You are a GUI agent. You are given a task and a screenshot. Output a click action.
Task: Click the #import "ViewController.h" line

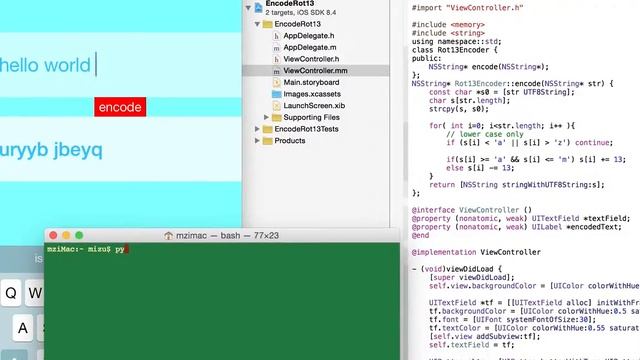click(467, 8)
